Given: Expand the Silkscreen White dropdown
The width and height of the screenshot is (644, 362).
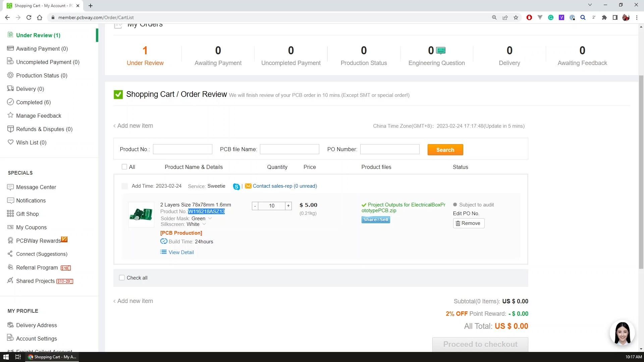Looking at the screenshot, I should tap(204, 224).
